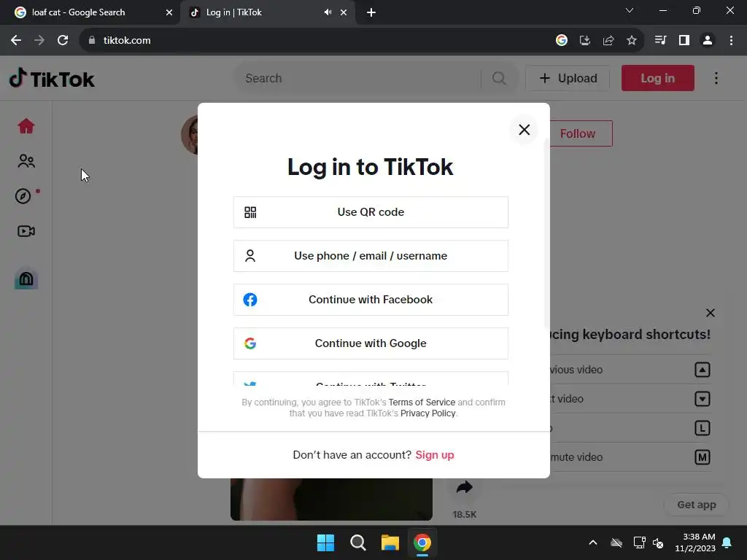Click the up arrow key shortcut icon
The image size is (747, 560).
703,370
